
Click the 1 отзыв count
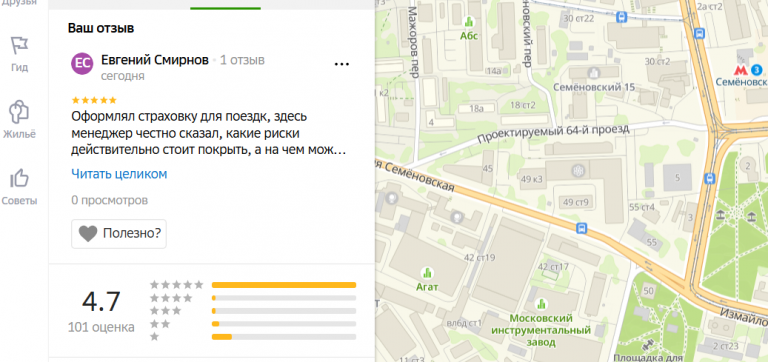click(242, 60)
